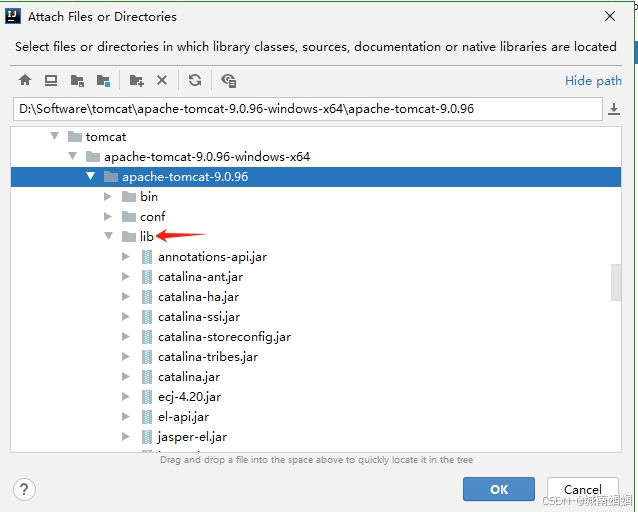Select jasper-el.jar file
Image resolution: width=638 pixels, height=512 pixels.
click(x=316, y=437)
